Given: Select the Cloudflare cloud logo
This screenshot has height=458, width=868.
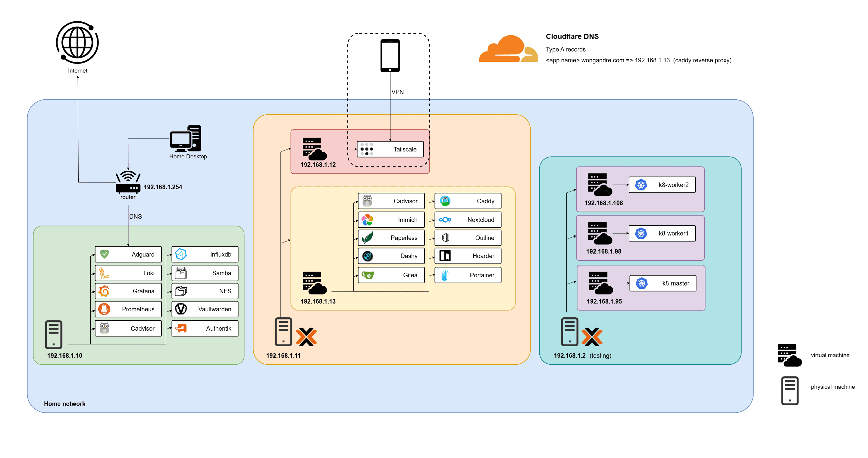Looking at the screenshot, I should tap(508, 49).
